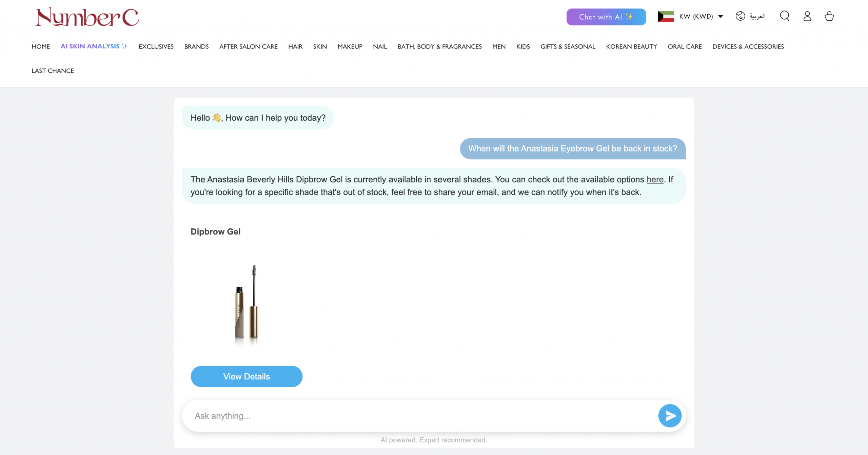Image resolution: width=868 pixels, height=455 pixels.
Task: Open GIFTS & SEASONAL menu
Action: 568,46
